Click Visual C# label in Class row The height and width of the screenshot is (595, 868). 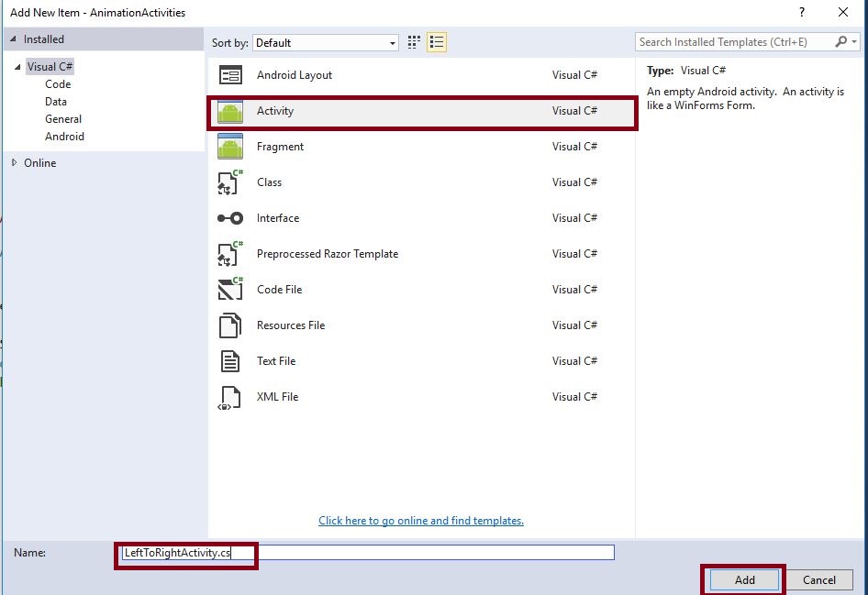click(x=574, y=182)
